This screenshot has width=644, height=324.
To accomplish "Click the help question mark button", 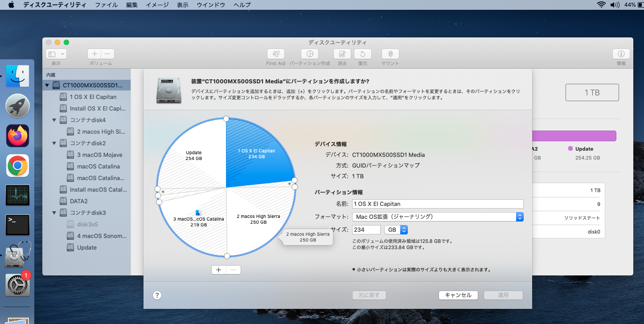I will [157, 295].
